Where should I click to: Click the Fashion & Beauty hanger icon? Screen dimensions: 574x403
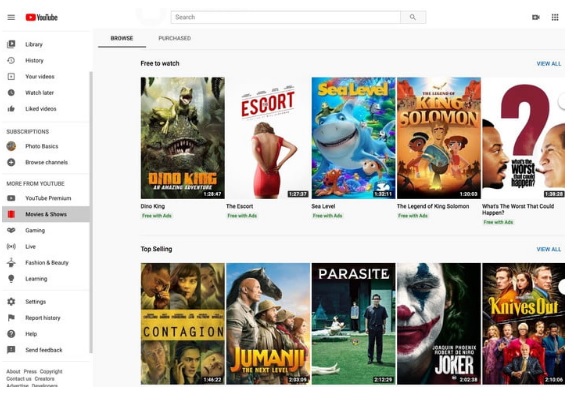coord(11,262)
